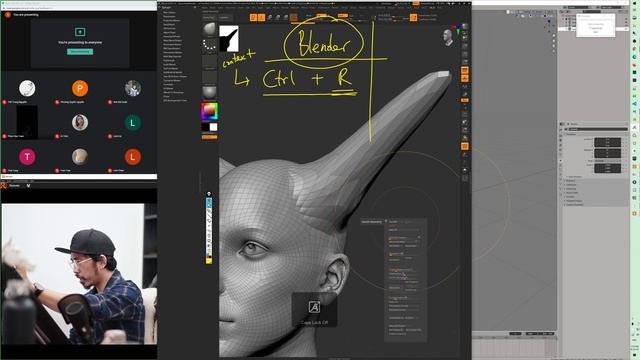
Task: Click Stop presenting in Google Meet
Action: (x=80, y=52)
